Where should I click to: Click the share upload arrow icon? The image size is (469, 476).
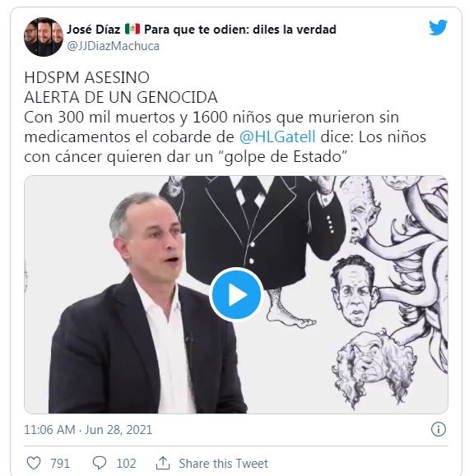(x=163, y=463)
